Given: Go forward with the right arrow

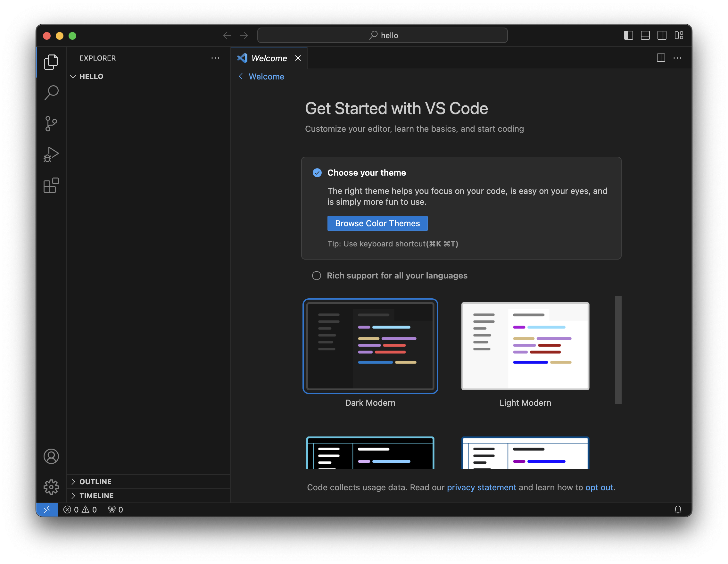Looking at the screenshot, I should [244, 35].
